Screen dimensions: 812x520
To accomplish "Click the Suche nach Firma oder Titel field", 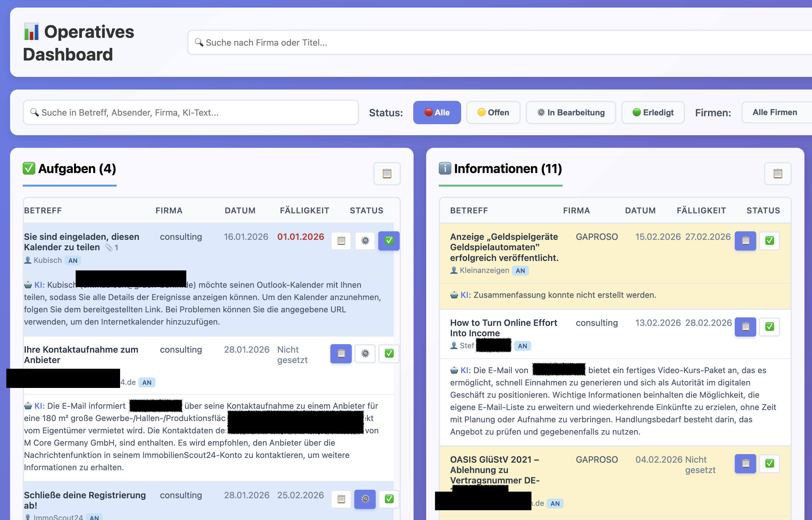I will [500, 43].
